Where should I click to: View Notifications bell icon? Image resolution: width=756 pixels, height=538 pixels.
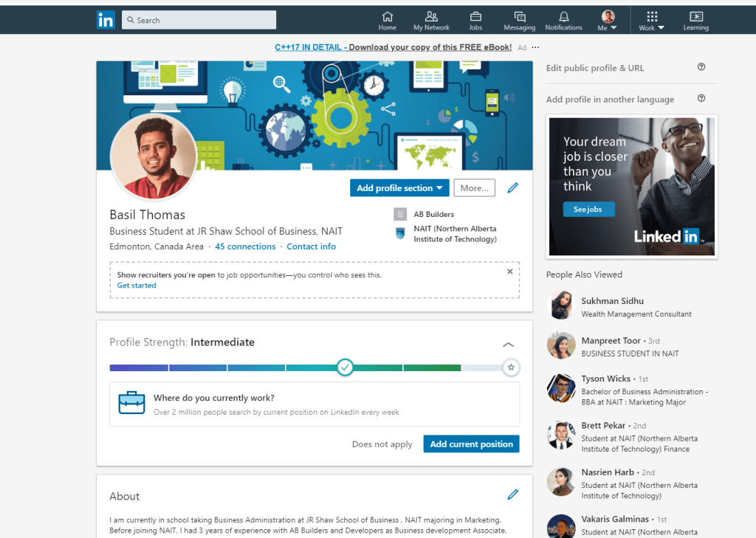(x=563, y=17)
